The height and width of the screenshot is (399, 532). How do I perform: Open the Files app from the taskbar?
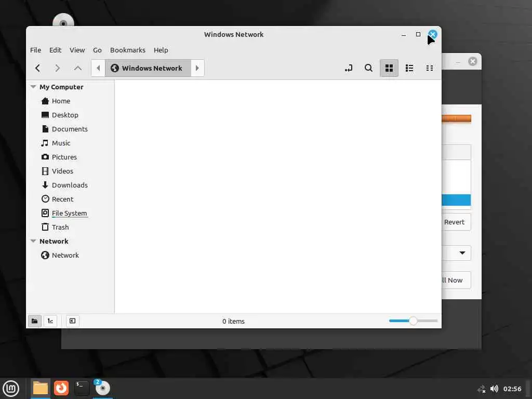point(41,388)
